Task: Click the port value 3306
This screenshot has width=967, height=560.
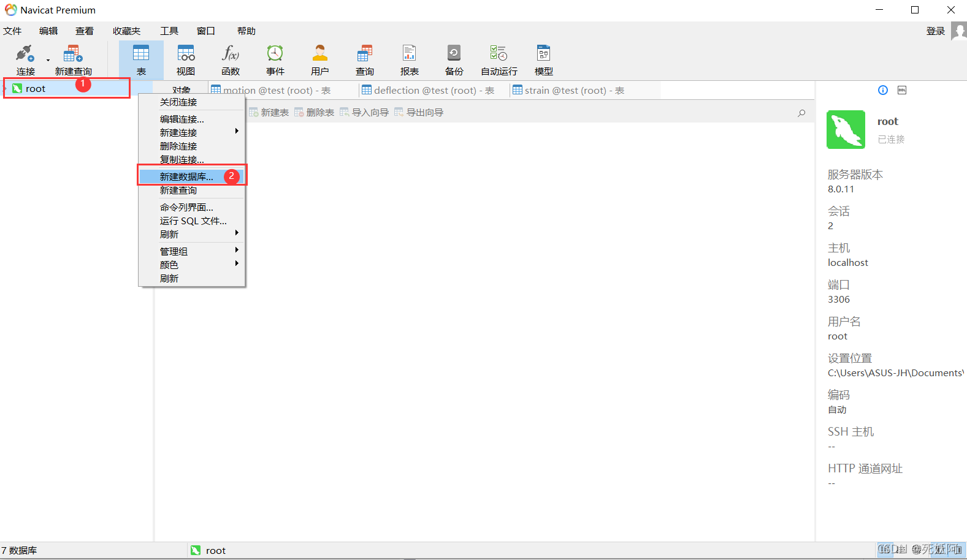Action: click(839, 299)
